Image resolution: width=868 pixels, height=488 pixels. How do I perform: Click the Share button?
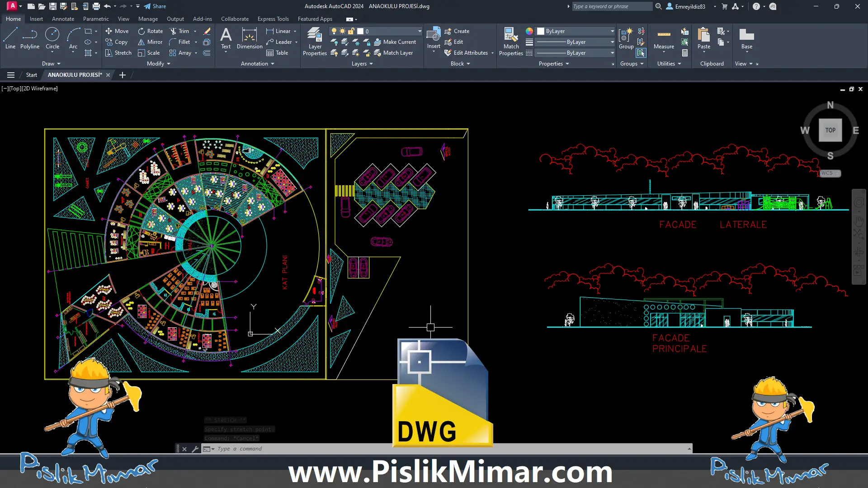click(155, 6)
